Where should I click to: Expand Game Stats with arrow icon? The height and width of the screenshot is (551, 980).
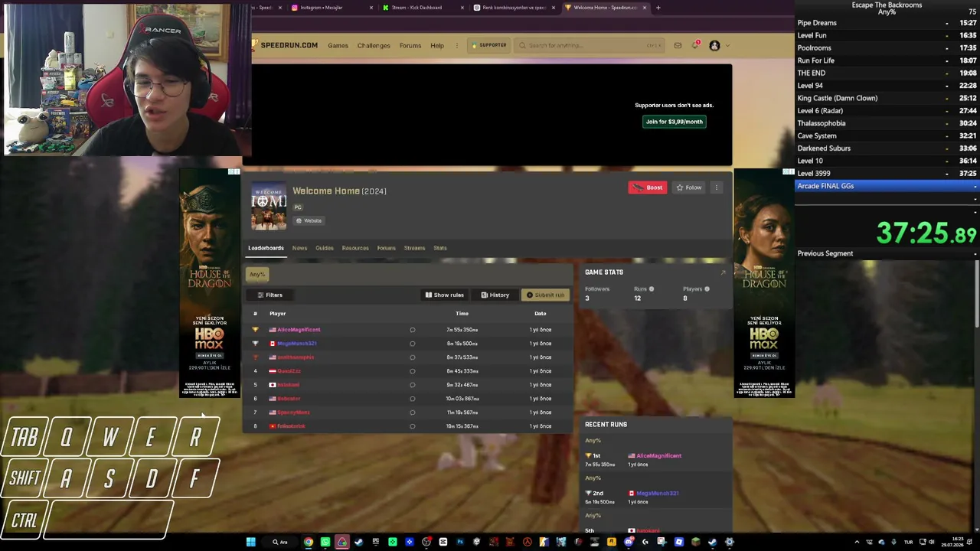click(723, 272)
